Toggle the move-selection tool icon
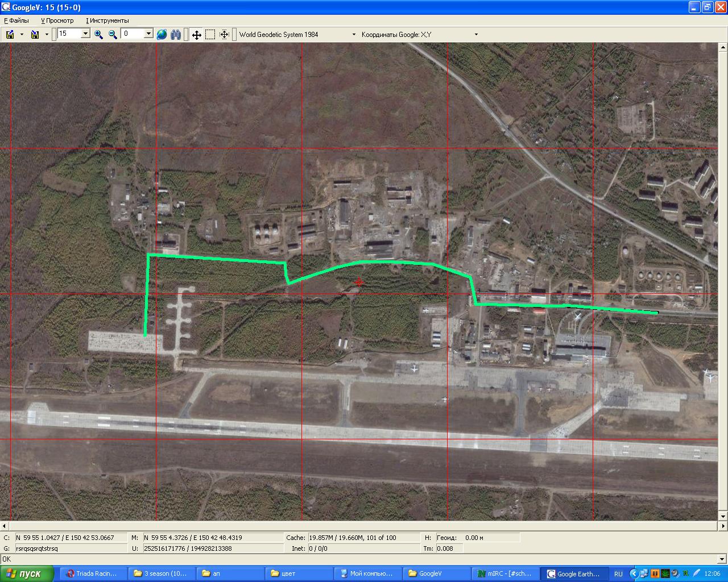This screenshot has height=582, width=728. 224,35
